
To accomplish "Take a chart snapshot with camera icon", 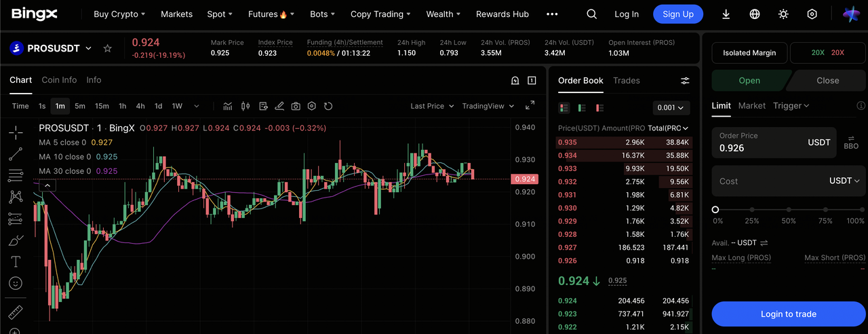I will (296, 106).
